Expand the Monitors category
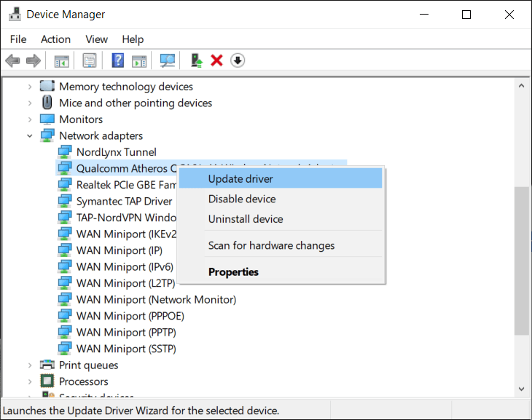The image size is (532, 420). (30, 119)
